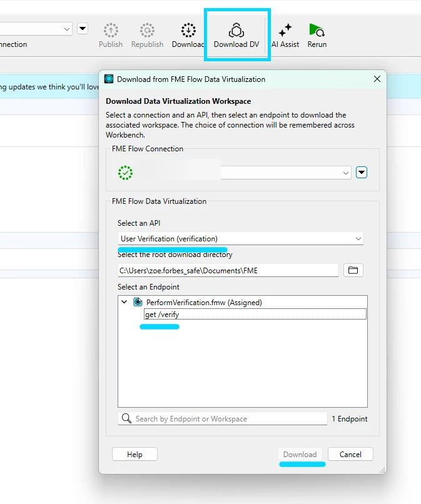Click the Rerun toolbar button
This screenshot has width=421, height=504.
pos(317,35)
